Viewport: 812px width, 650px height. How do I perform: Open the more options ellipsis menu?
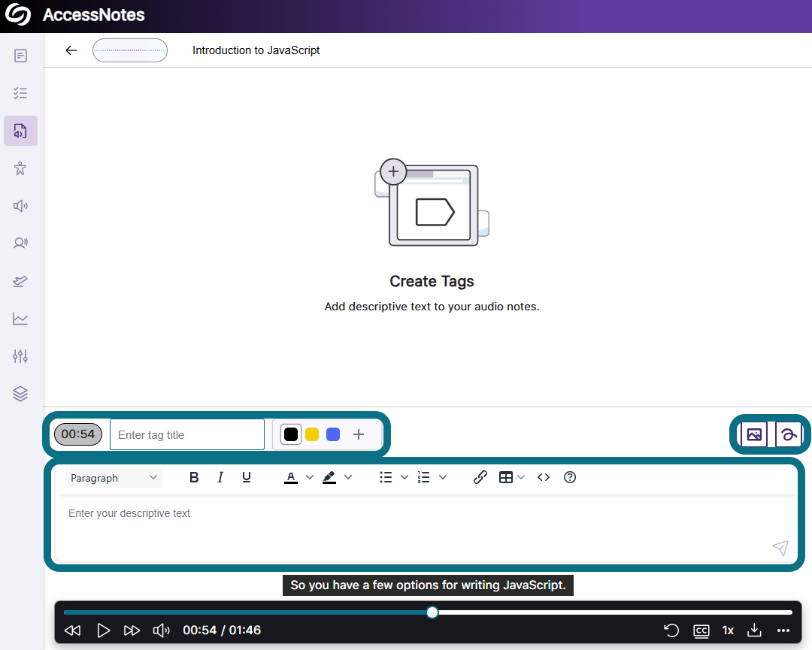click(x=783, y=630)
